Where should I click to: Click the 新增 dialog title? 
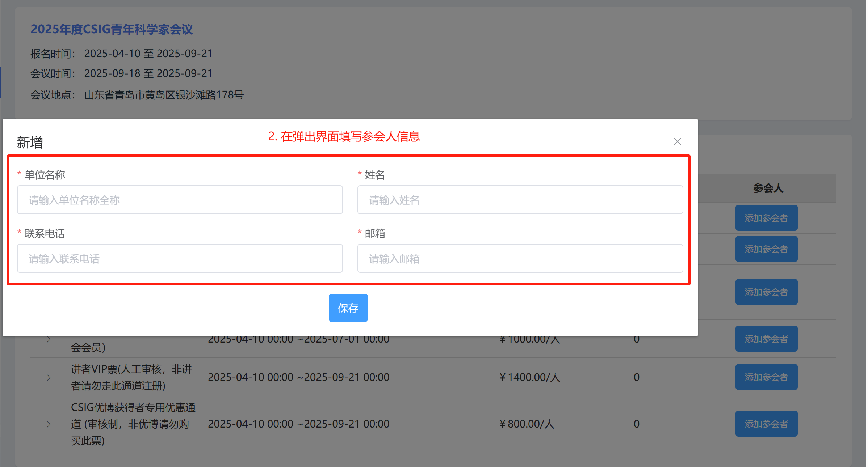pos(30,143)
